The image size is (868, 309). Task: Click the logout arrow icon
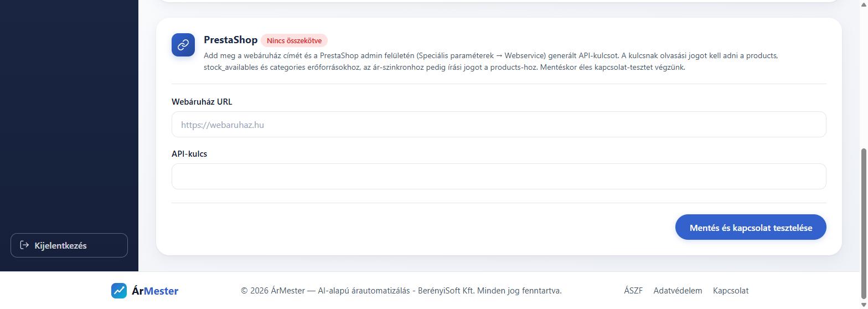tap(24, 245)
